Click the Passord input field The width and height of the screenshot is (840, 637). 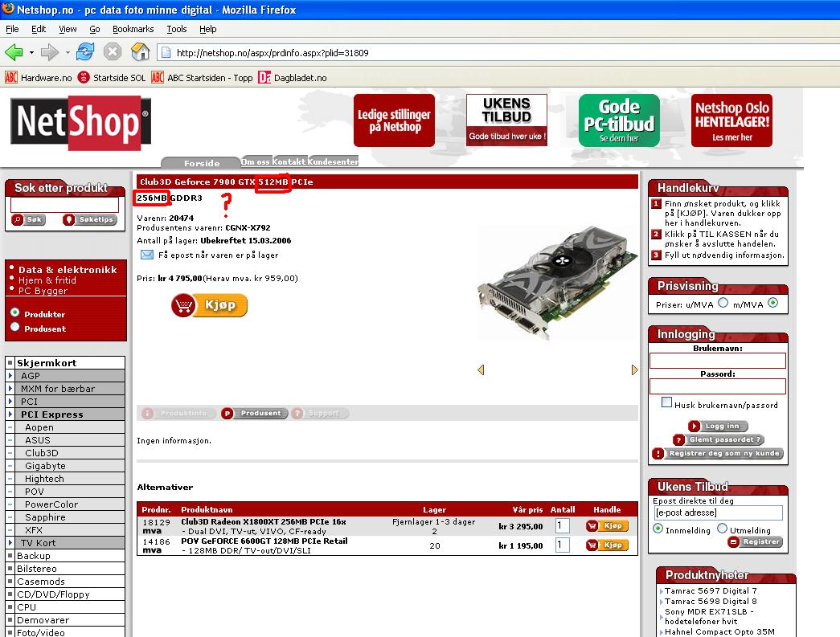click(718, 386)
